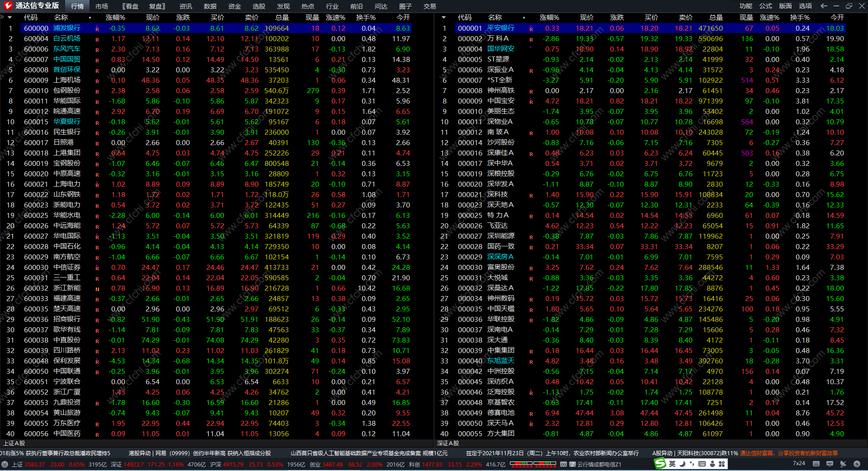Click the 公式 button
The width and height of the screenshot is (868, 471).
tap(766, 6)
